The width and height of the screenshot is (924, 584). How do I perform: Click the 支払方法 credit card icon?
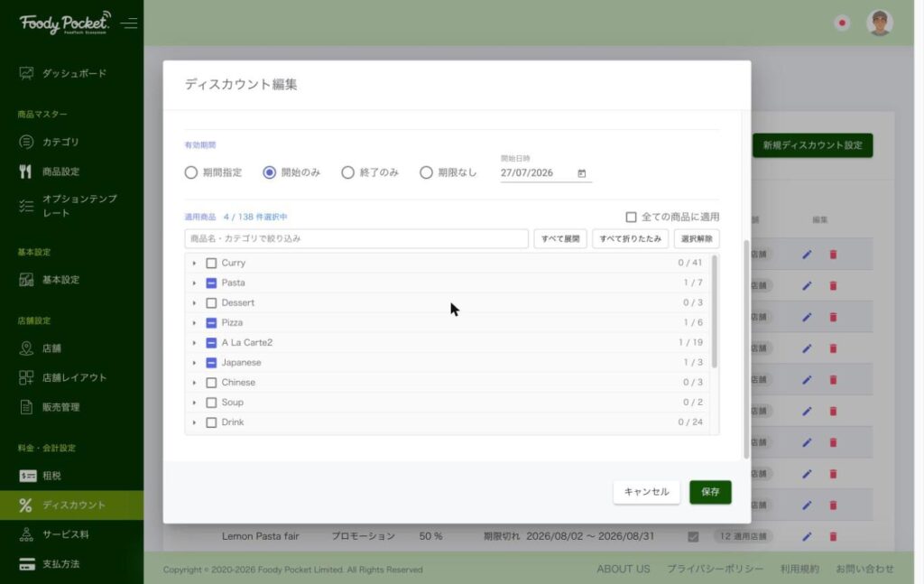click(x=27, y=564)
